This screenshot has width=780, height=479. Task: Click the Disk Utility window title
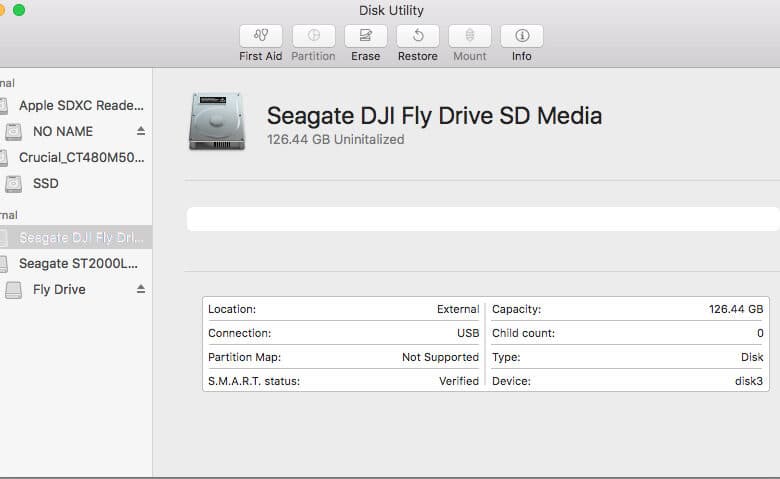click(x=391, y=10)
